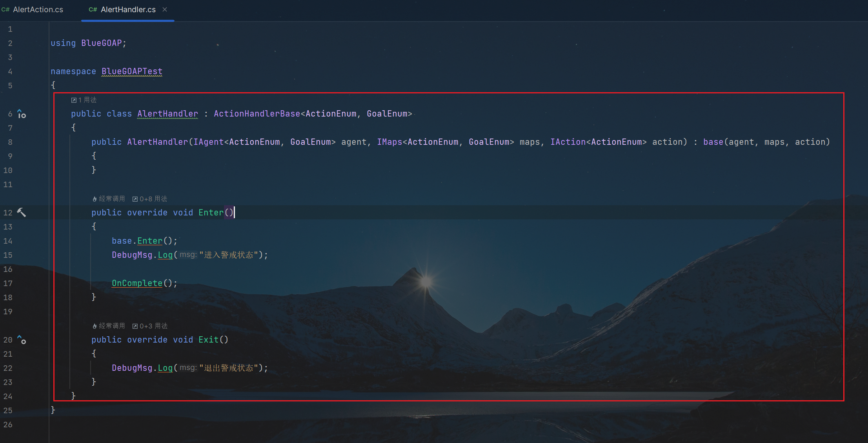Click the Log call on line 22
The image size is (868, 443).
[x=165, y=368]
